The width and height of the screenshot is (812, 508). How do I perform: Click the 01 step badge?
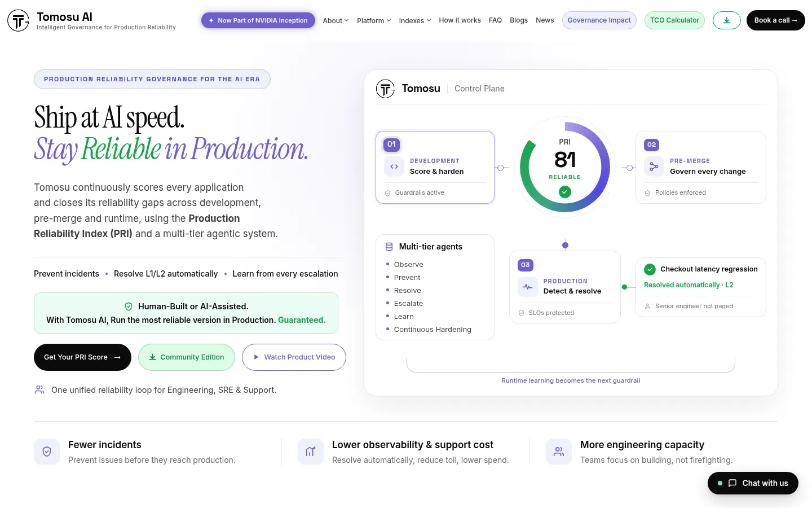[392, 144]
